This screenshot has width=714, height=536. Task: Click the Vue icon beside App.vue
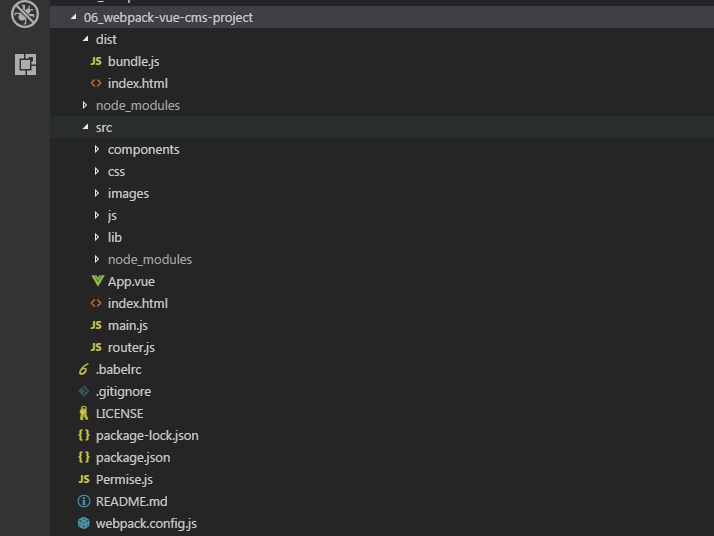coord(97,281)
